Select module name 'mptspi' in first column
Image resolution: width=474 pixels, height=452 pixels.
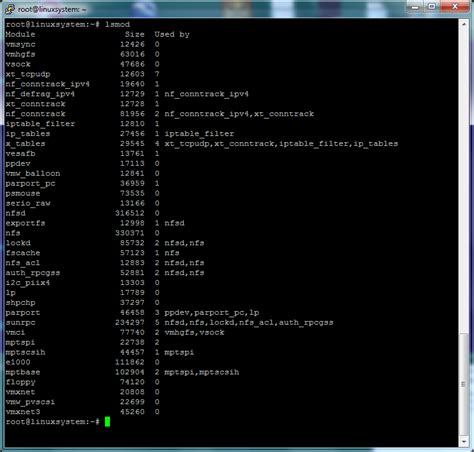coord(20,342)
